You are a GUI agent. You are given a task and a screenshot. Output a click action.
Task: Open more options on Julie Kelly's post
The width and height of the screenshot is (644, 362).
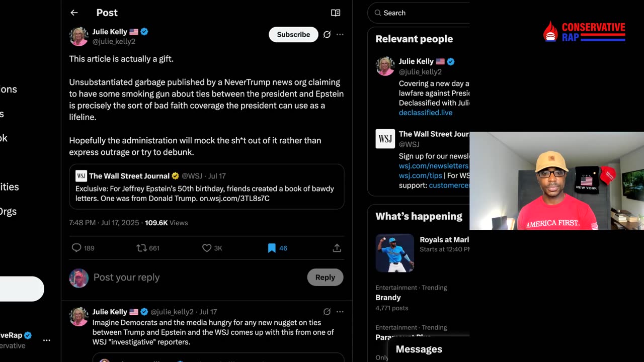(x=340, y=34)
